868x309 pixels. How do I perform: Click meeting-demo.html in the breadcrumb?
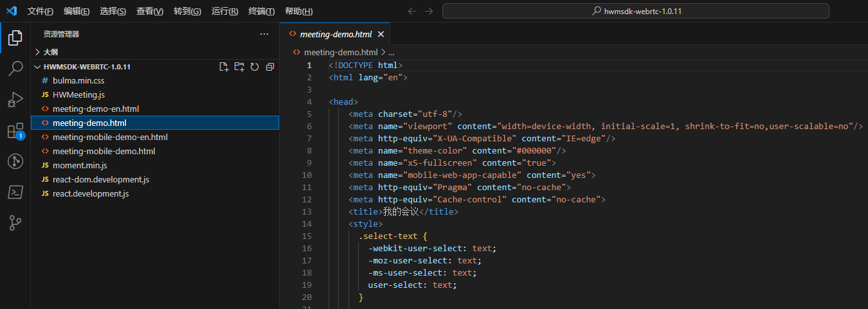click(341, 53)
